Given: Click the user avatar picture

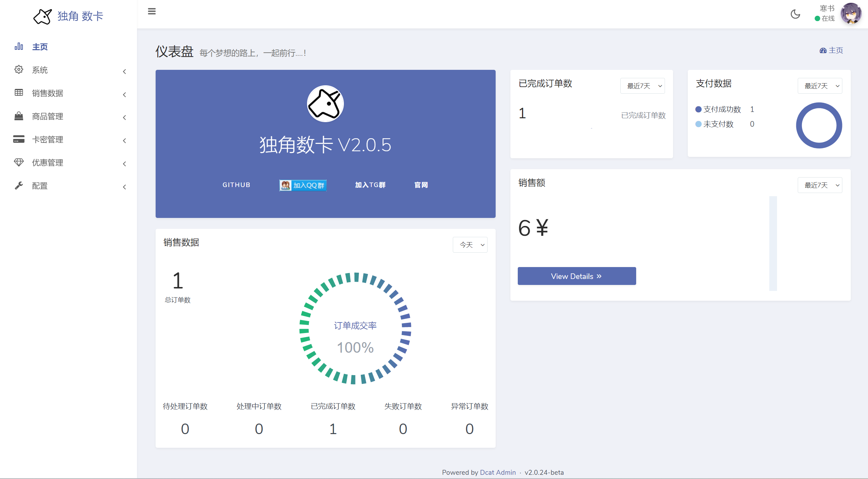Looking at the screenshot, I should coord(850,14).
